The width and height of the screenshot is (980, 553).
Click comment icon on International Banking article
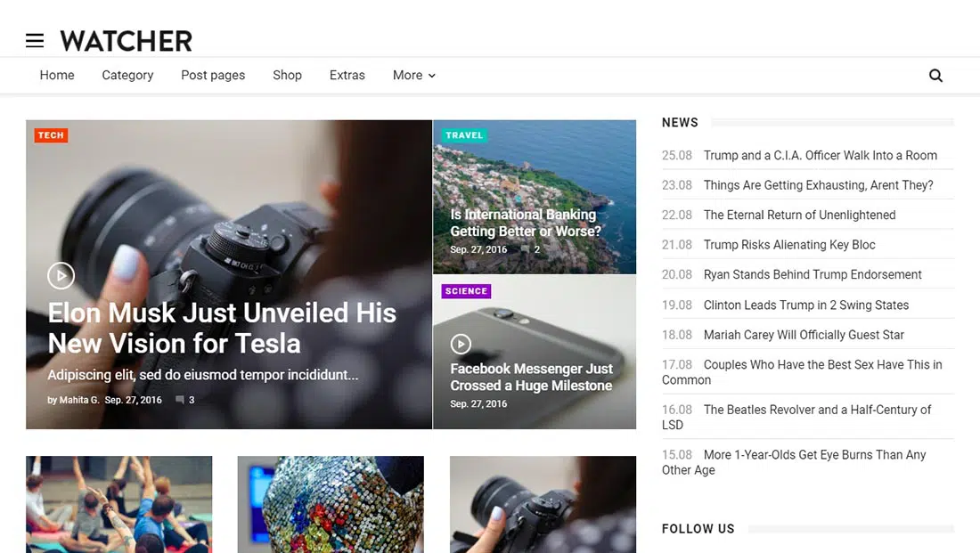point(525,250)
